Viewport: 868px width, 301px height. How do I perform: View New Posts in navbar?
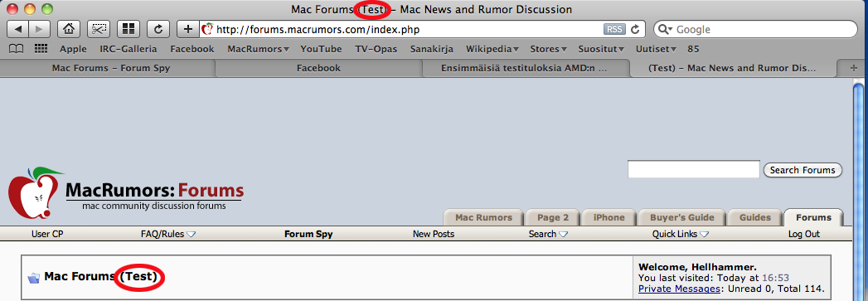coord(434,234)
